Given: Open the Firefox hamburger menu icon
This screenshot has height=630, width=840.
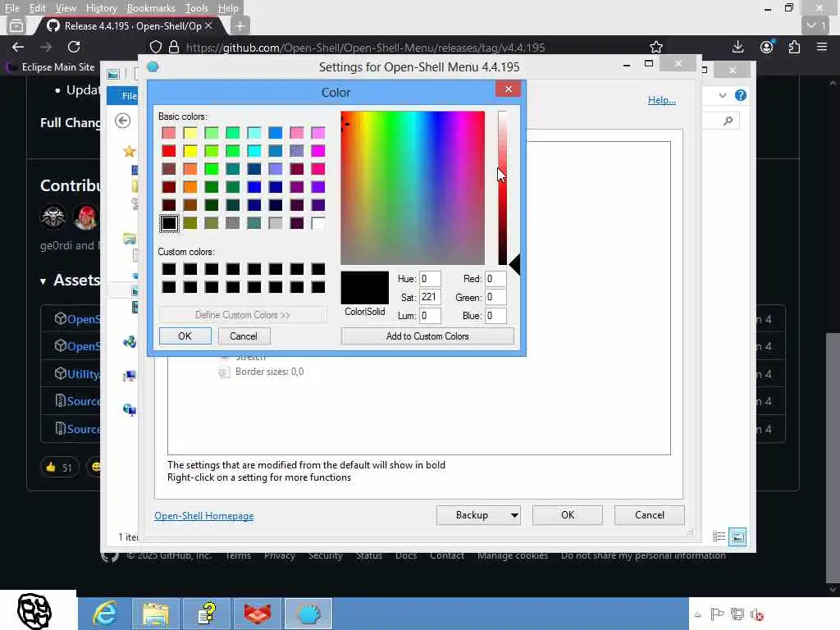Looking at the screenshot, I should 822,47.
